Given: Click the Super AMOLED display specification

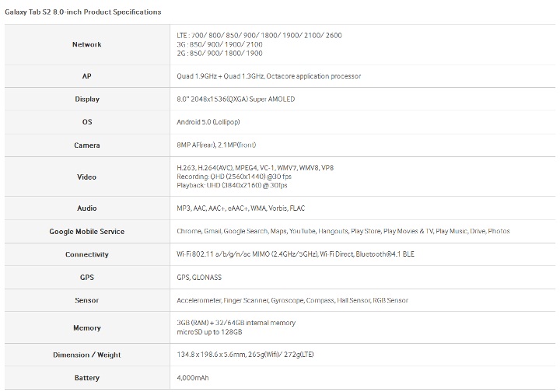Looking at the screenshot, I should pyautogui.click(x=236, y=100).
